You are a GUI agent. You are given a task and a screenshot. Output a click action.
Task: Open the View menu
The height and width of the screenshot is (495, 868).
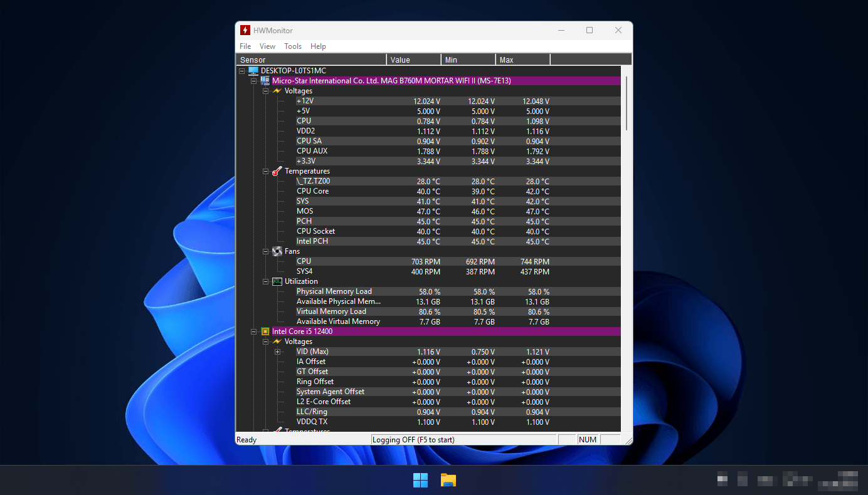(x=267, y=46)
